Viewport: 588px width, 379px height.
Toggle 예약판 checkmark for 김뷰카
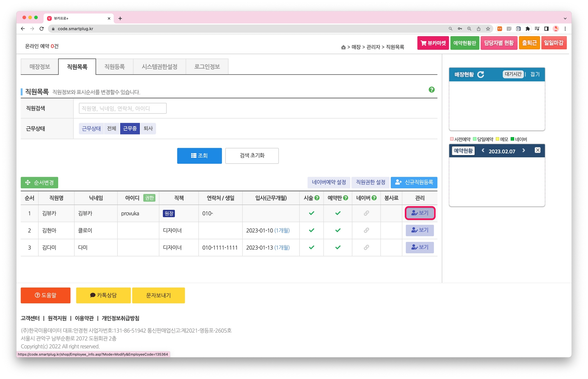pos(338,213)
